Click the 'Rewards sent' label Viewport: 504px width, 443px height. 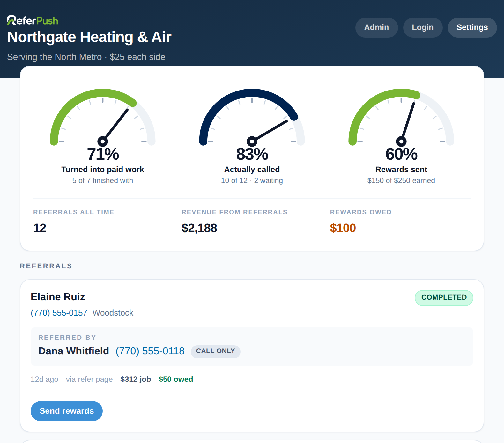(x=401, y=170)
